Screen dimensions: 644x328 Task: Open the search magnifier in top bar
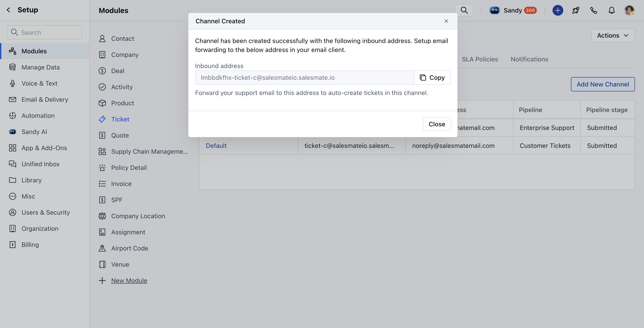tap(464, 10)
